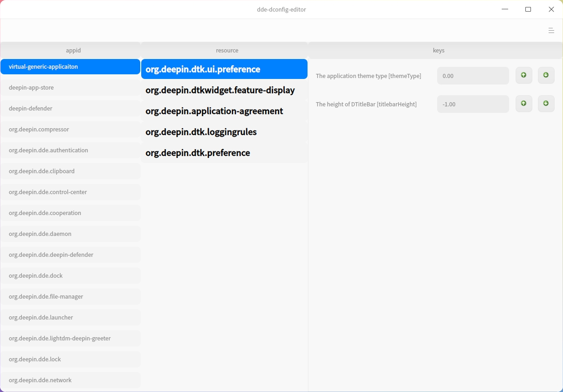Click the resource column header

[x=224, y=50]
